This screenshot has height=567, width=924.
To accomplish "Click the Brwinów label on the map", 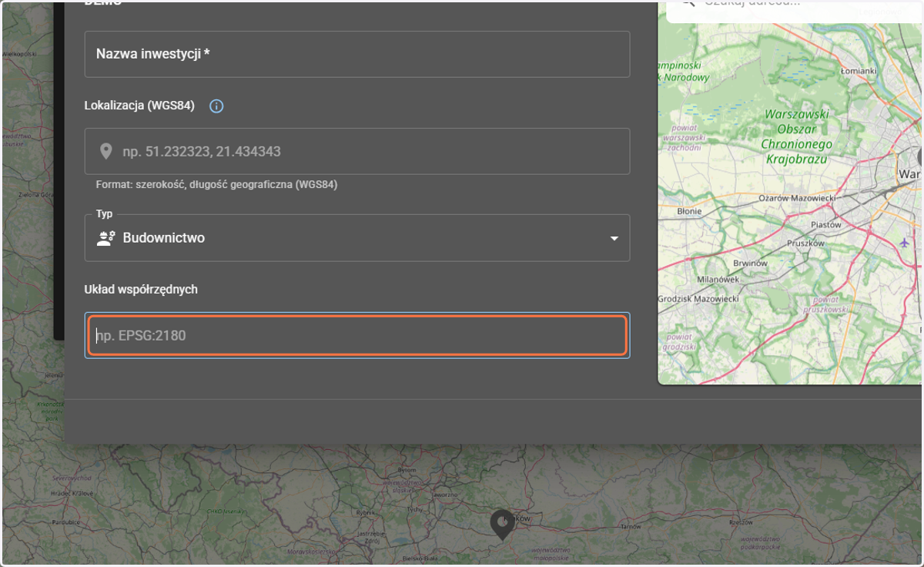I will [750, 263].
